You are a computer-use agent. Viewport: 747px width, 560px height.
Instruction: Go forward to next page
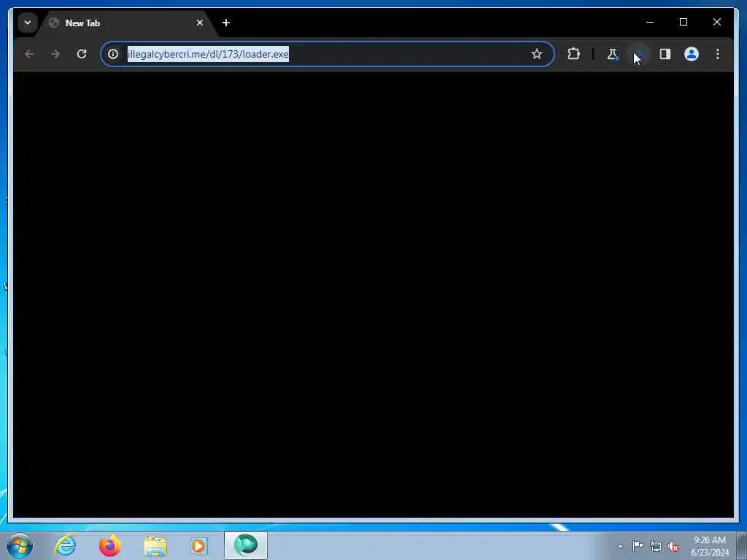(x=55, y=54)
